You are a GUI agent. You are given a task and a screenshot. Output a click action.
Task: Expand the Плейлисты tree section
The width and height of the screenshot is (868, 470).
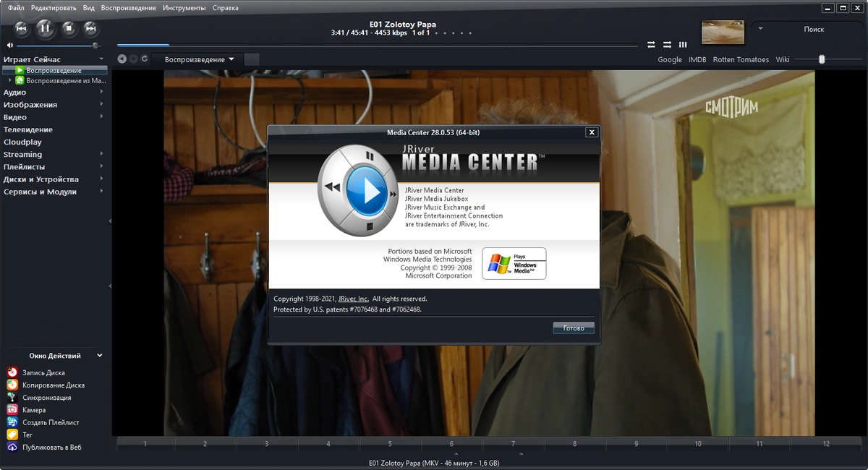(x=101, y=167)
